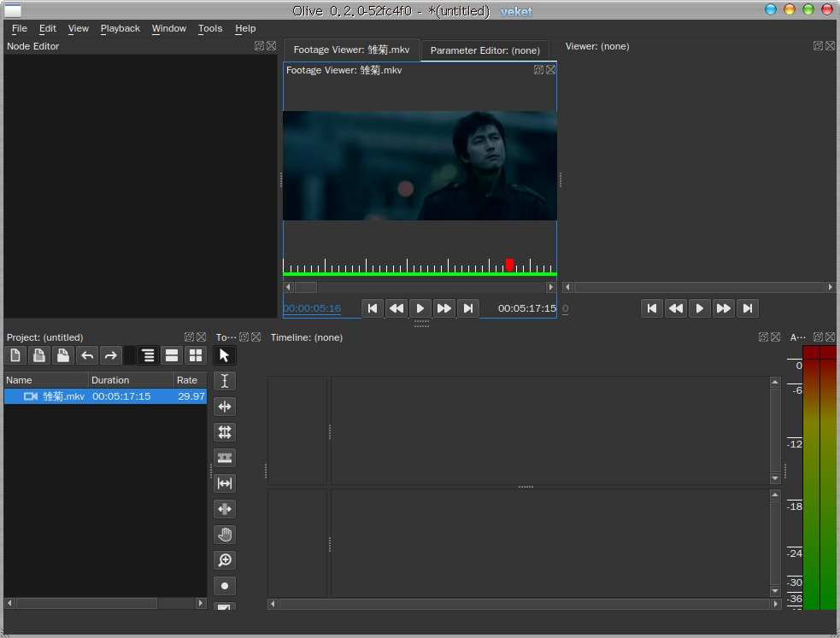Step forward one frame in Footage Viewer
Viewport: 840px width, 638px height.
pos(444,308)
